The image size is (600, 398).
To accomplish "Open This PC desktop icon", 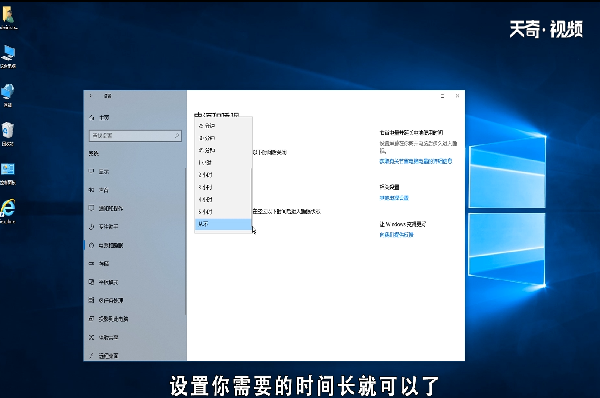I will point(8,56).
